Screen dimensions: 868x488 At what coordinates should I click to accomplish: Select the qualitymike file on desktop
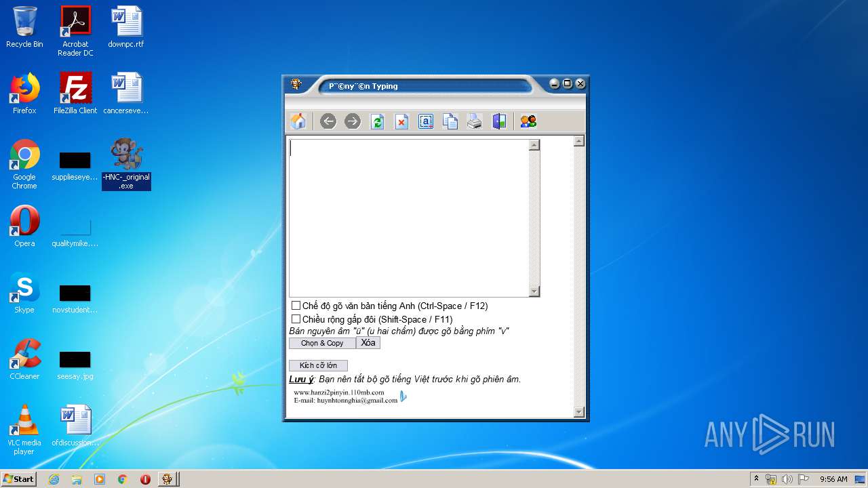(x=75, y=233)
